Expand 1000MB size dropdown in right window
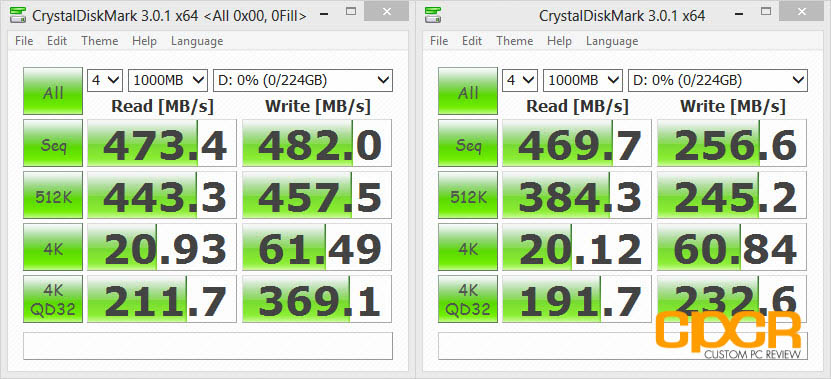 coord(583,81)
